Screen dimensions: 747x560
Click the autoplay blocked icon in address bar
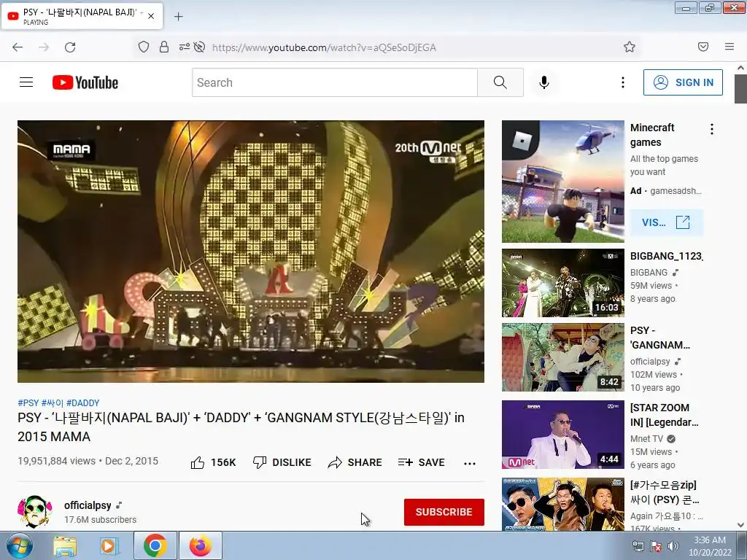pyautogui.click(x=200, y=47)
